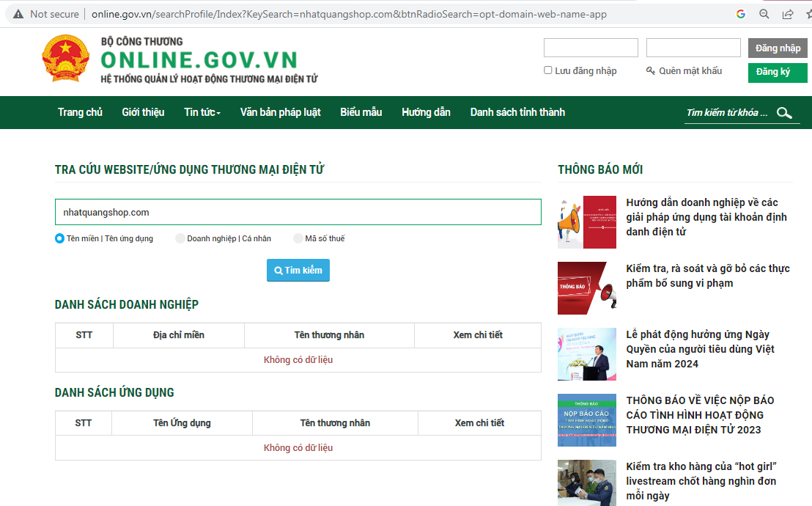812x506 pixels.
Task: Click the zoom magnifier icon in address bar
Action: [x=764, y=14]
